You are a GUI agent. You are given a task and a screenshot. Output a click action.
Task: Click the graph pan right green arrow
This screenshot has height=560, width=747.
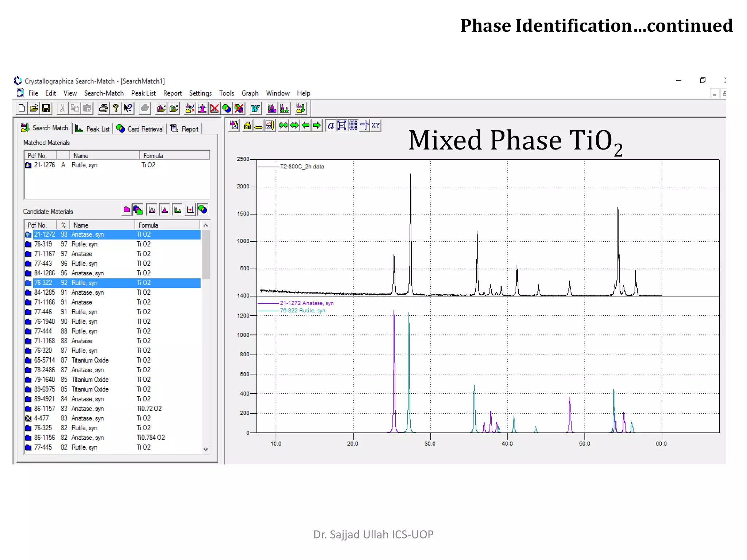click(317, 125)
